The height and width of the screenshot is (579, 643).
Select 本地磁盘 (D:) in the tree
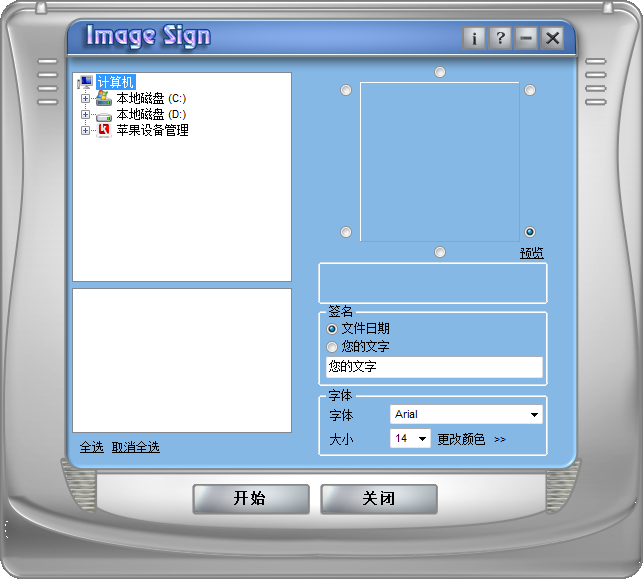coord(151,114)
